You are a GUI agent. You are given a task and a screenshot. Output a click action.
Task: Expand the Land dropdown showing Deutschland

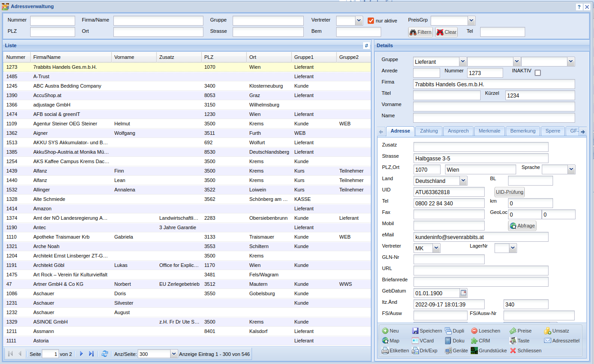463,181
